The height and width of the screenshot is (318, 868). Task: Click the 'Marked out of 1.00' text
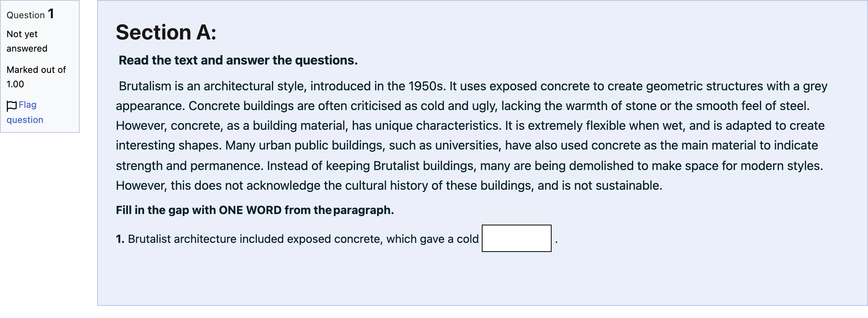coord(36,77)
